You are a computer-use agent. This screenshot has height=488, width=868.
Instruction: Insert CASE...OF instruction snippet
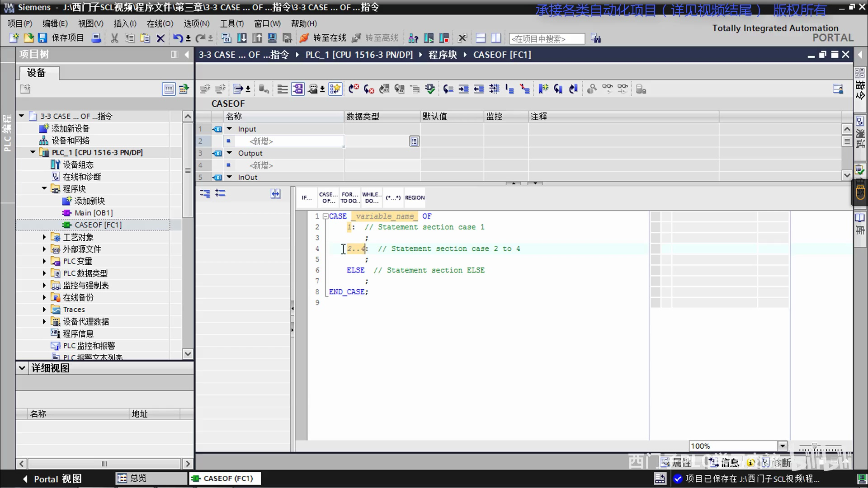pos(328,197)
